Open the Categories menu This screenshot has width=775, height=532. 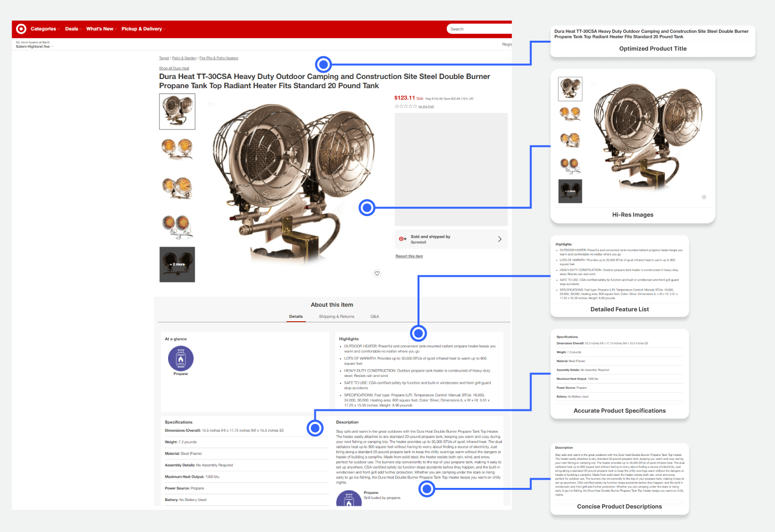tap(45, 29)
